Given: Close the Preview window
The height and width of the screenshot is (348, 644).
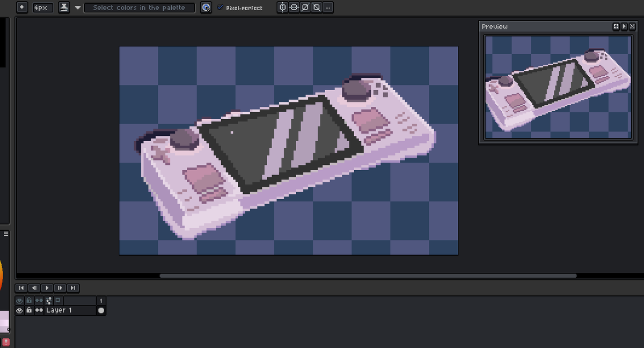Looking at the screenshot, I should 632,26.
